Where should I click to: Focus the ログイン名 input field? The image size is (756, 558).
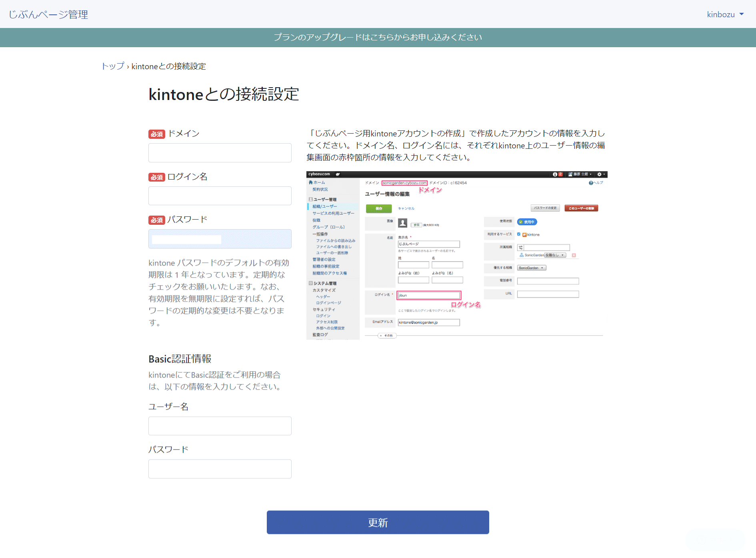220,196
